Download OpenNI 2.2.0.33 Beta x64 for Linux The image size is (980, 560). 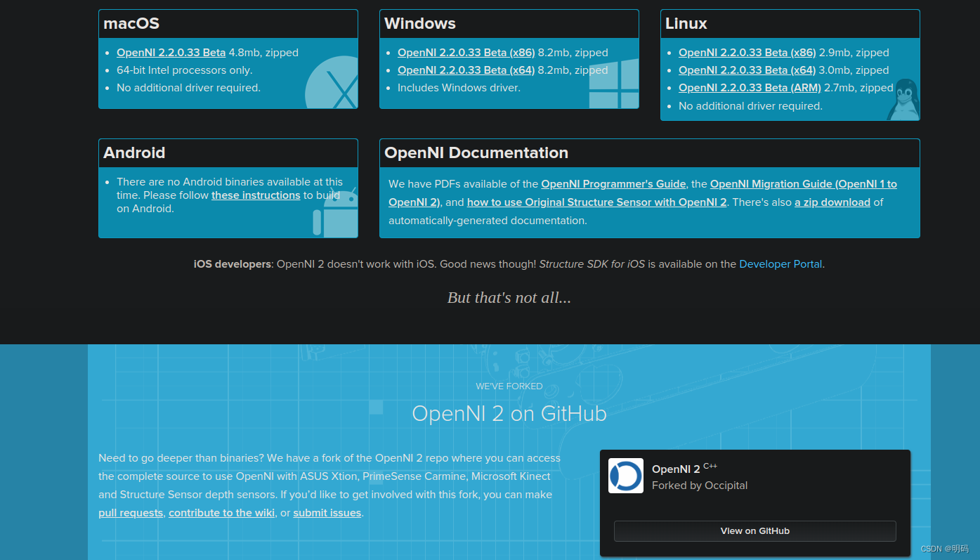click(x=747, y=70)
